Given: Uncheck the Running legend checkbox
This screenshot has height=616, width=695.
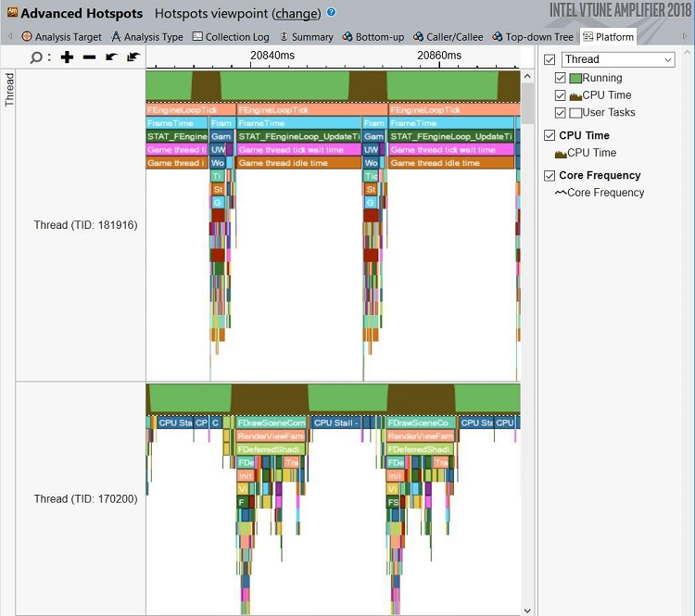Looking at the screenshot, I should 560,78.
